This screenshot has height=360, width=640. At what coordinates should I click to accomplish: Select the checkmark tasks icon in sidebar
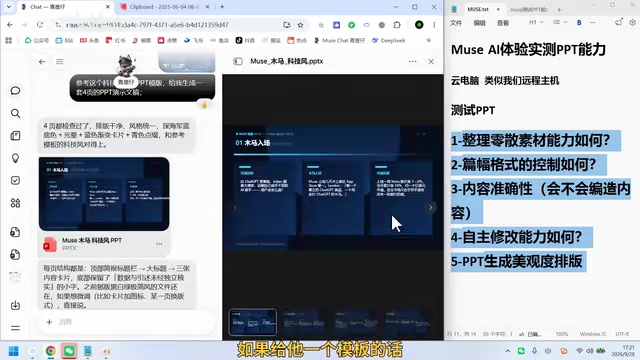coord(15,180)
